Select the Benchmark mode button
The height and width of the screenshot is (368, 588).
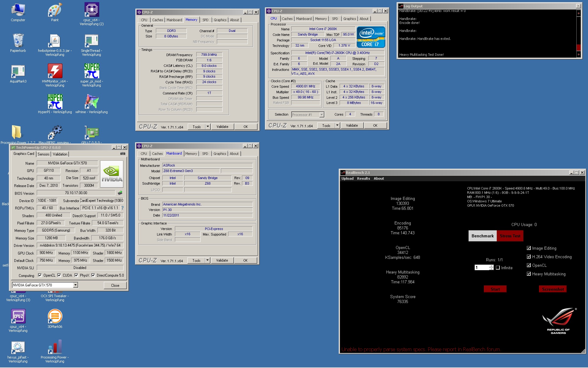point(483,236)
